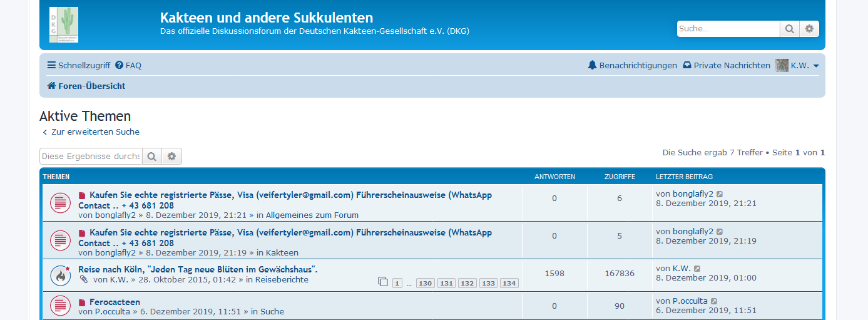The height and width of the screenshot is (320, 868).
Task: Click the DKG cactus logo
Action: coord(64,25)
